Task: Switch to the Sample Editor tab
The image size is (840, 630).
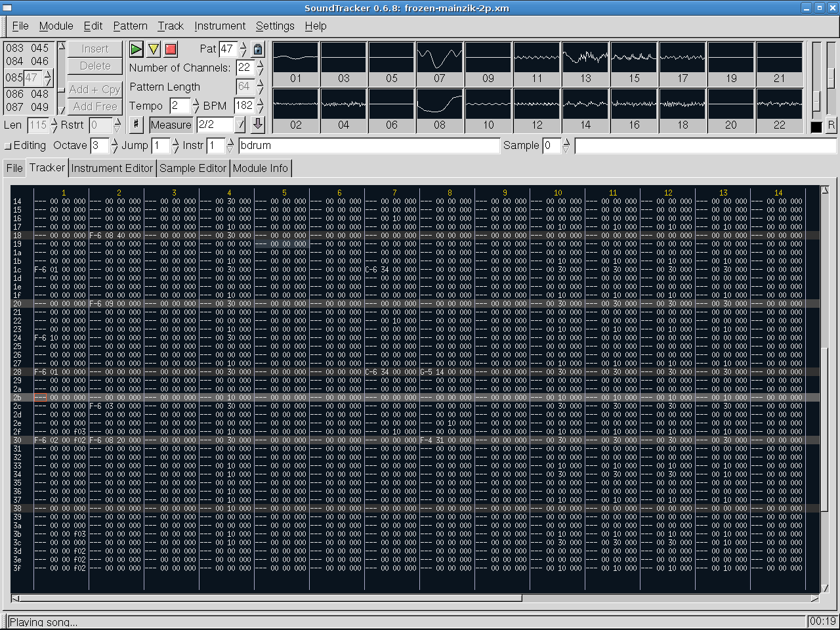Action: (x=193, y=168)
